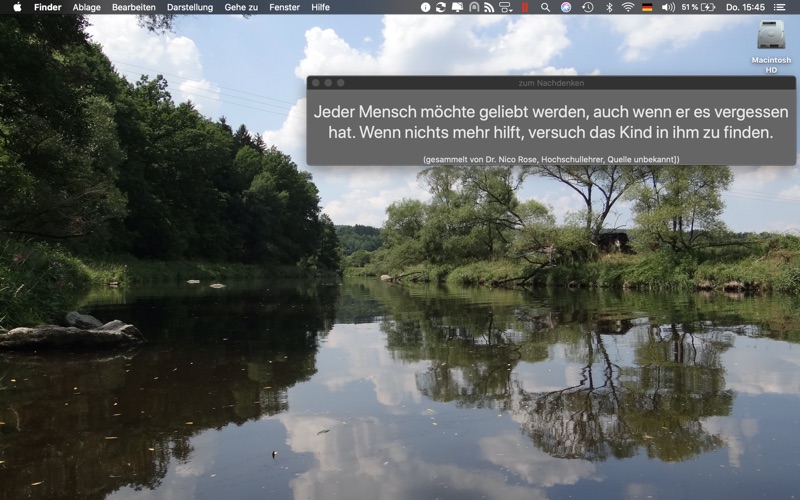This screenshot has height=500, width=800.
Task: Open Siri from the menu bar
Action: point(566,7)
